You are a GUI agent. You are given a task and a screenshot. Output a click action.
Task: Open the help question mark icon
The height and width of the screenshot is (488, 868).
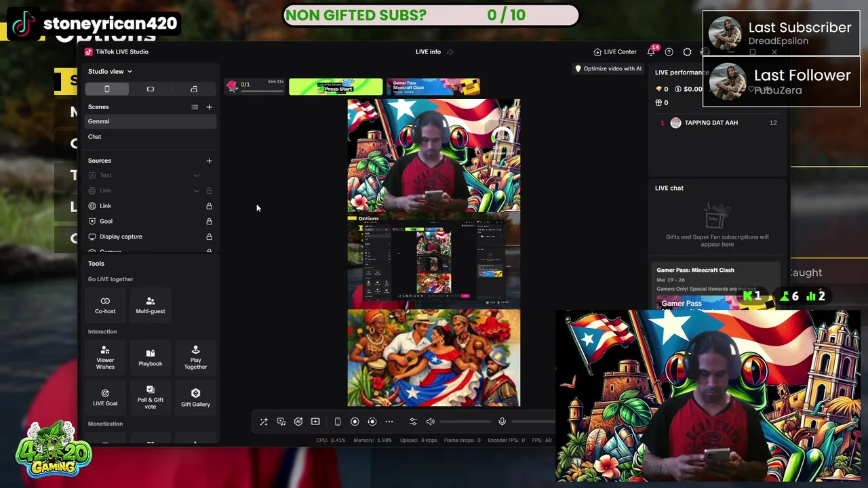click(669, 52)
